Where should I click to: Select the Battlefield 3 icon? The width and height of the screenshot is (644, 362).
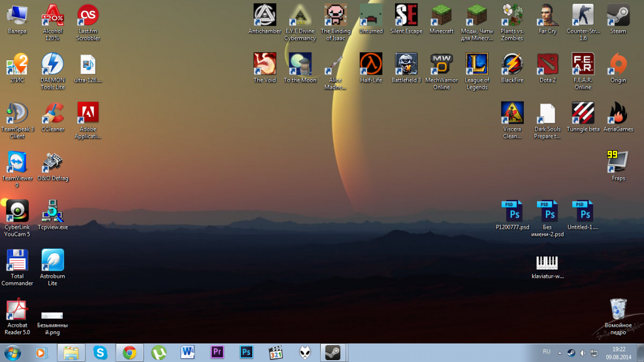pos(406,64)
